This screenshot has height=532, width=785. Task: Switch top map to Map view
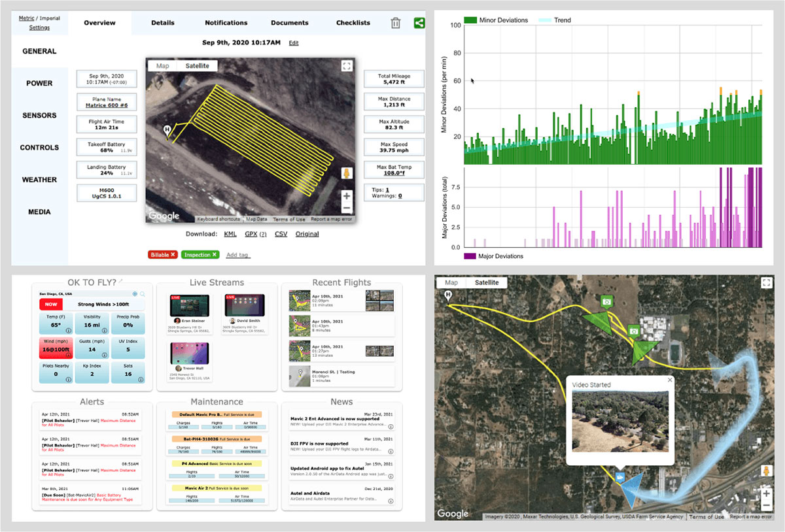(162, 66)
